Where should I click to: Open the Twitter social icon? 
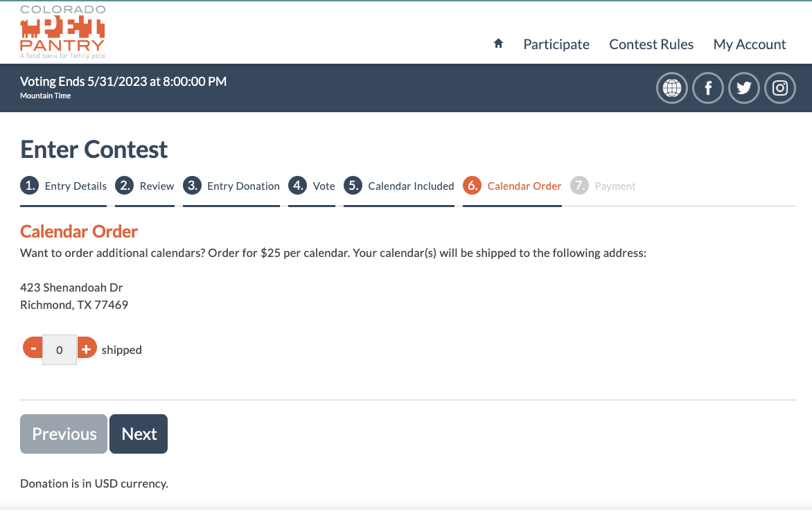coord(744,88)
